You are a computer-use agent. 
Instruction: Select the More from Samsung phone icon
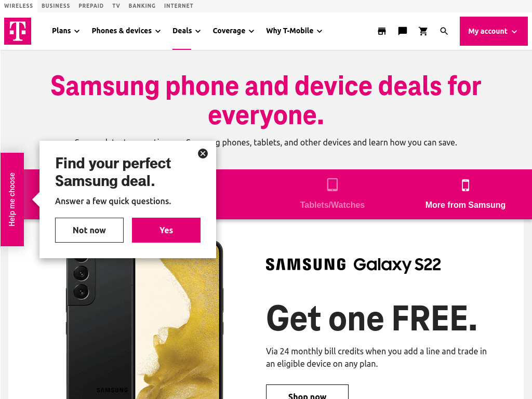[x=465, y=185]
